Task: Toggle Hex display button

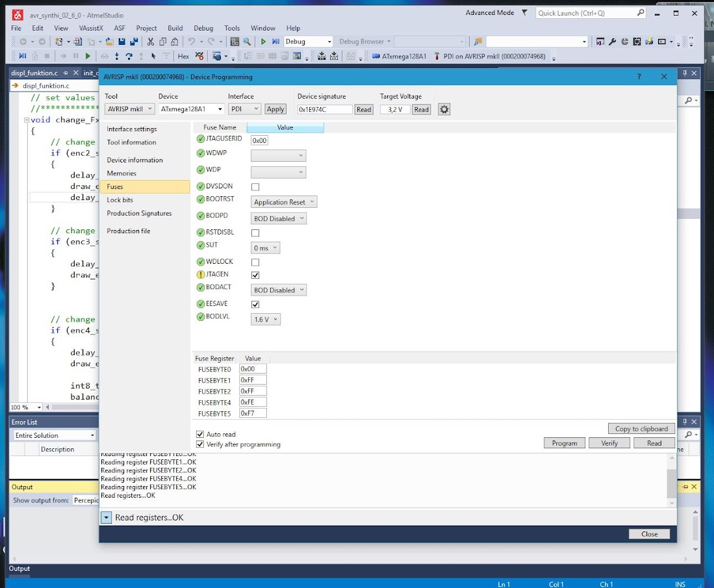Action: tap(183, 56)
